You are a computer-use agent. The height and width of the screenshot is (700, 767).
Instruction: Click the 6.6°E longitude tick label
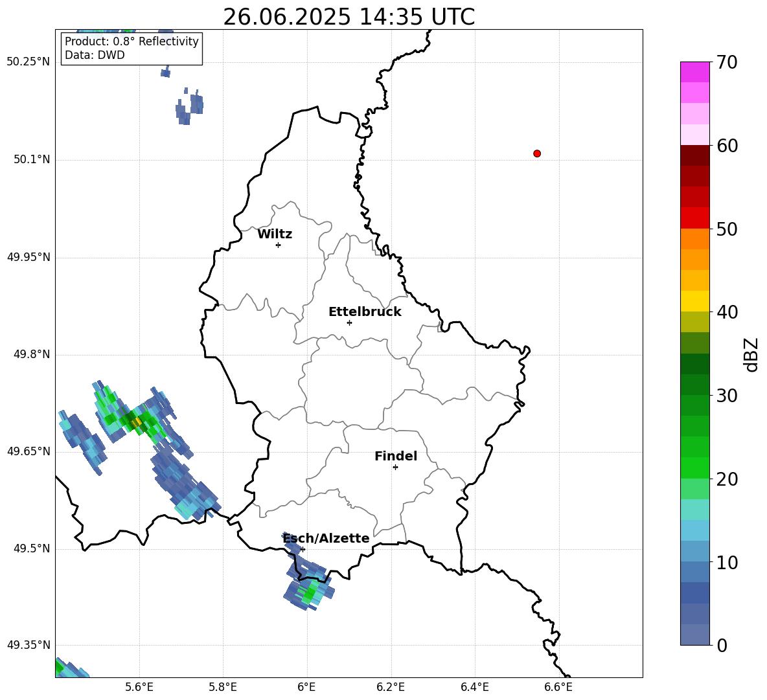558,687
